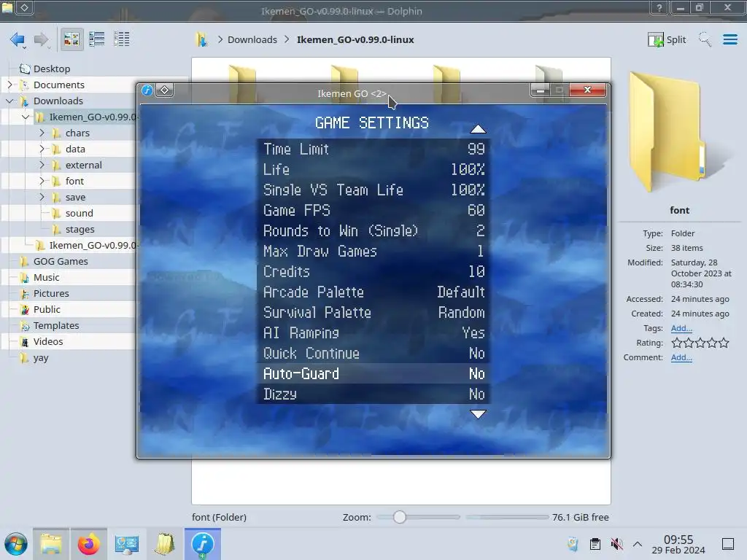Set rating with the fifth star
The width and height of the screenshot is (747, 560).
coord(724,343)
